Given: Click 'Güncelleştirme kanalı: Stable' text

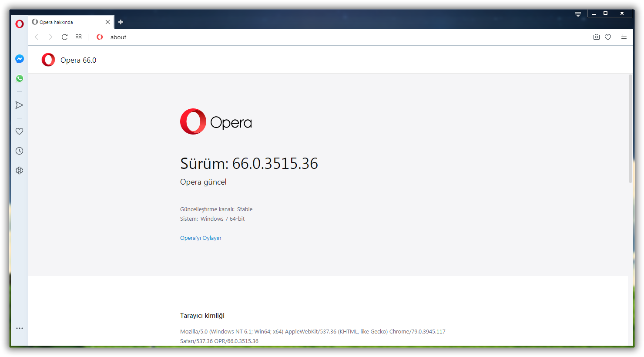Looking at the screenshot, I should tap(216, 209).
